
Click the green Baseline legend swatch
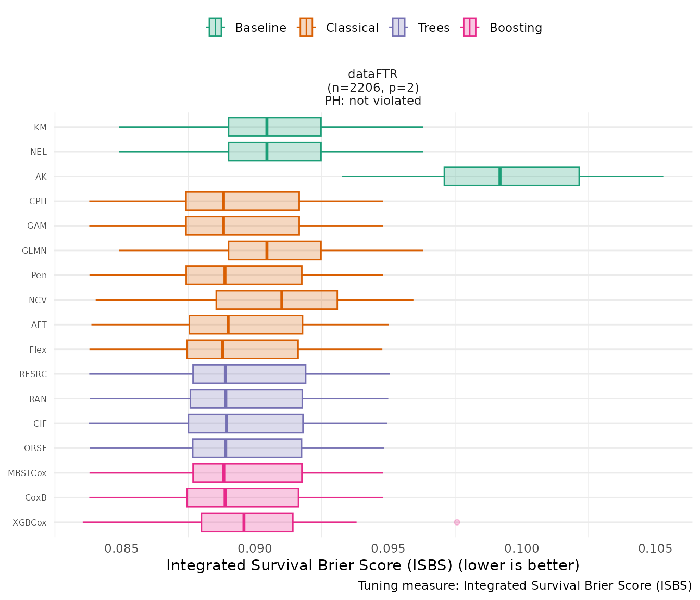pos(215,28)
